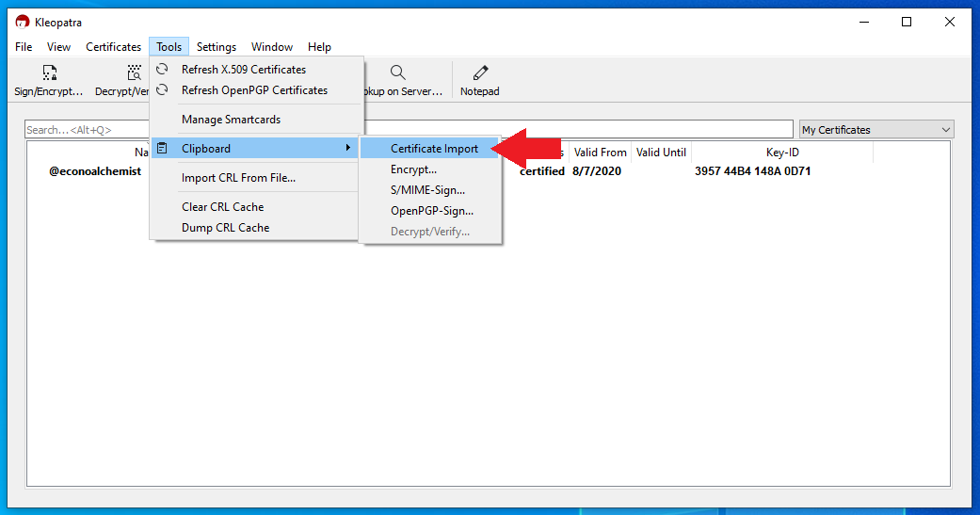Sort by the Key-ID column header
Viewport: 980px width, 515px height.
782,152
